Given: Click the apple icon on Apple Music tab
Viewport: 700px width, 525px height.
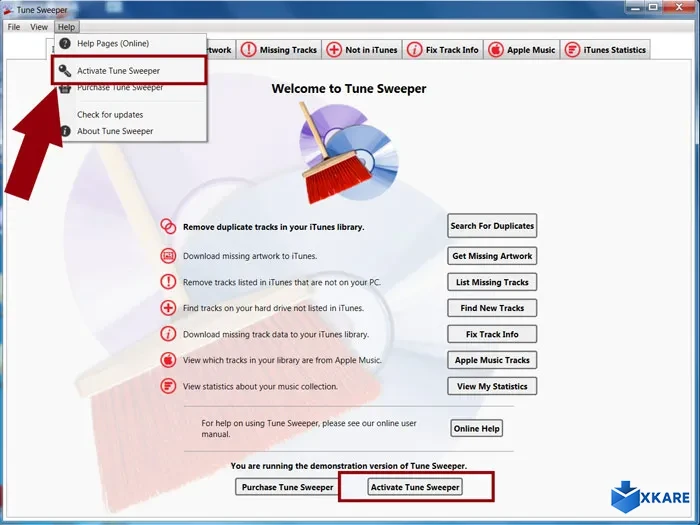Looking at the screenshot, I should click(x=496, y=50).
